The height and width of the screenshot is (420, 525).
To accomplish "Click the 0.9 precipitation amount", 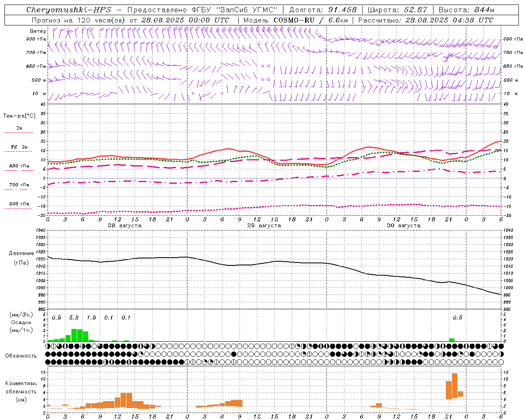I will (x=57, y=318).
